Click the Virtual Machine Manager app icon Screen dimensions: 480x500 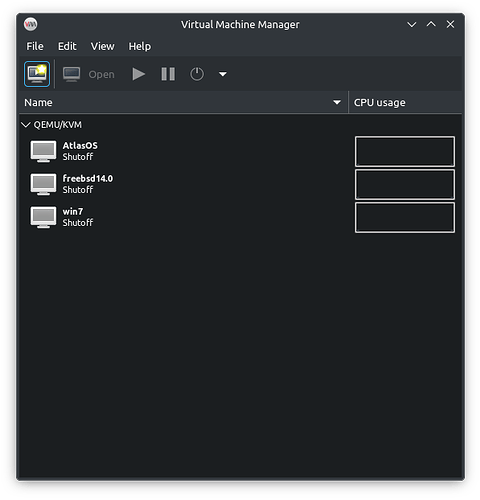[31, 24]
